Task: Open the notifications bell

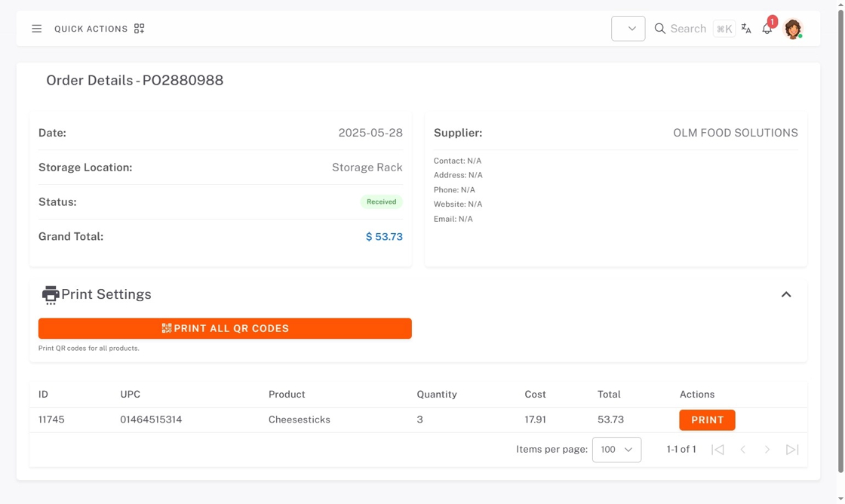Action: (767, 29)
